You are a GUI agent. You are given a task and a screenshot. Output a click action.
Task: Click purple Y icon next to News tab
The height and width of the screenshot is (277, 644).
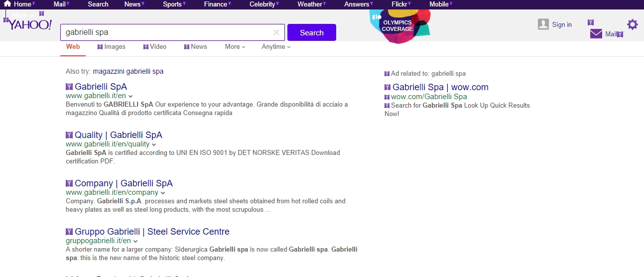pyautogui.click(x=187, y=47)
